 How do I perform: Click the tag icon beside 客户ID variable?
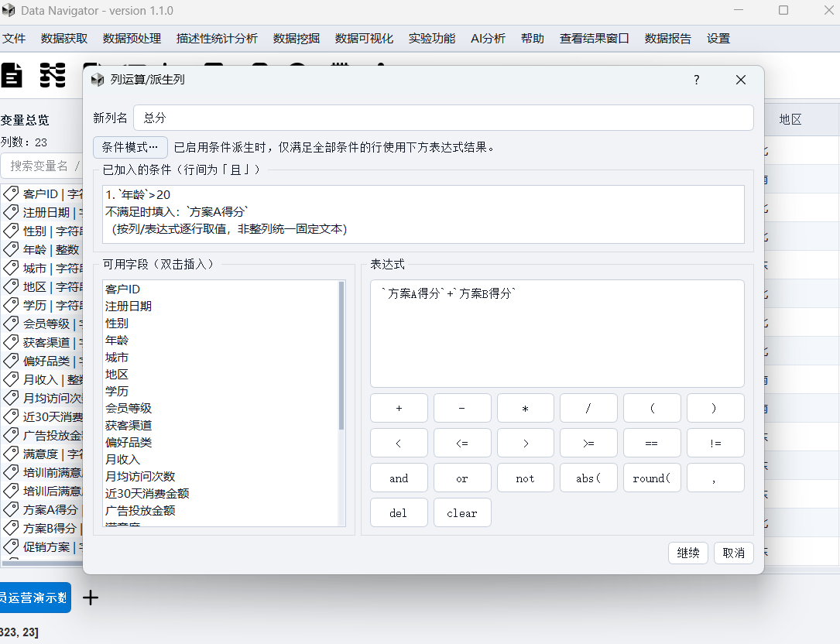11,194
